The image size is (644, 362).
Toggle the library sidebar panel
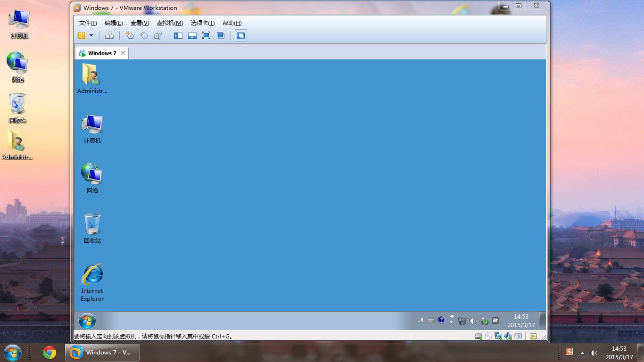pos(178,35)
